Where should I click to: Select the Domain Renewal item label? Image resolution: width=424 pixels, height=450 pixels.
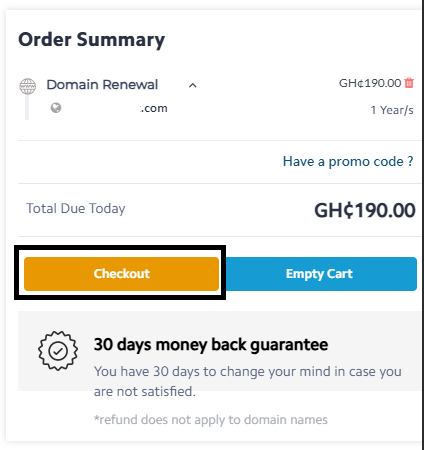click(102, 85)
